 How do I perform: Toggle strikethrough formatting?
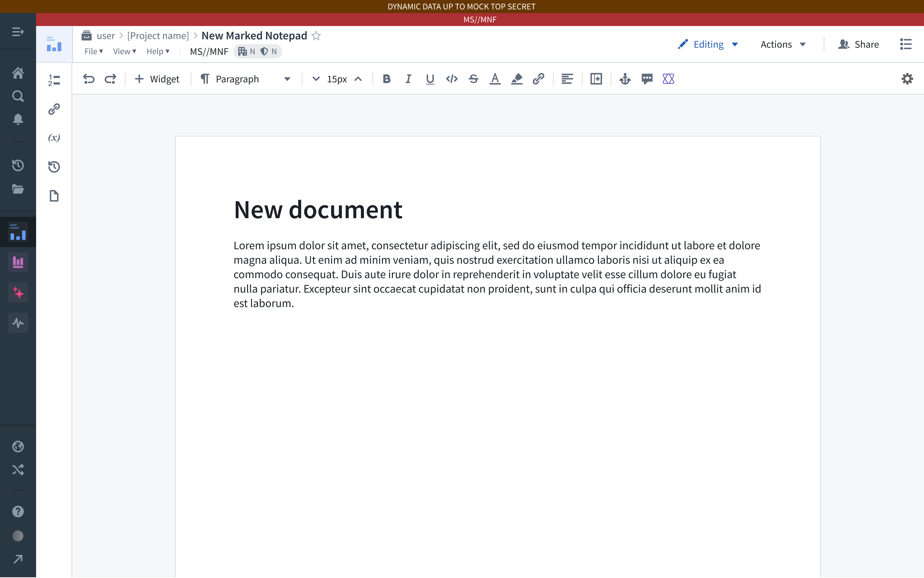(x=473, y=79)
